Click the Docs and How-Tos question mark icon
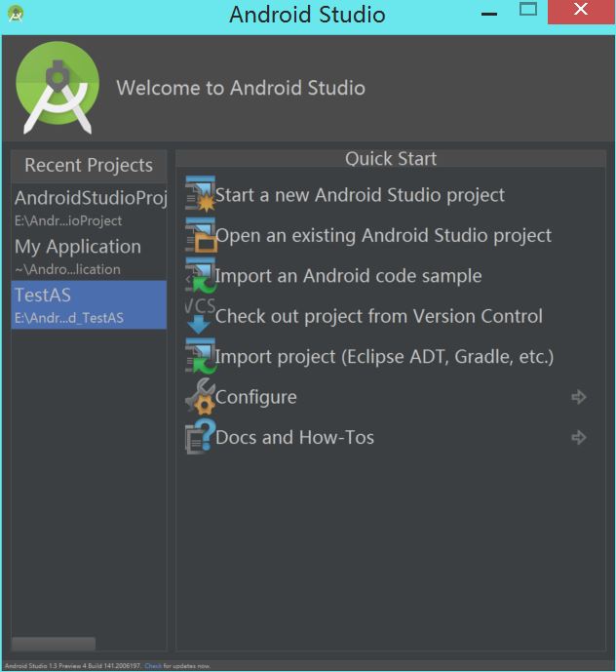This screenshot has height=672, width=616. click(x=200, y=438)
